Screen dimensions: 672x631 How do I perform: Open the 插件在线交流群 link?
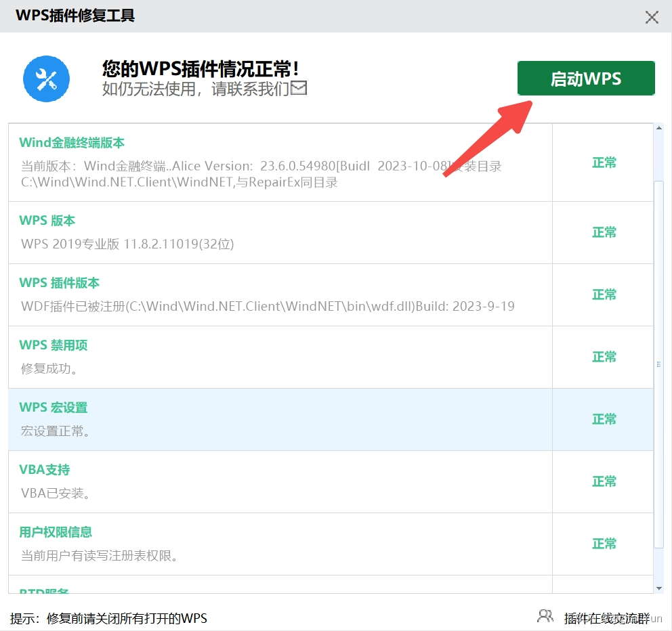[x=606, y=618]
